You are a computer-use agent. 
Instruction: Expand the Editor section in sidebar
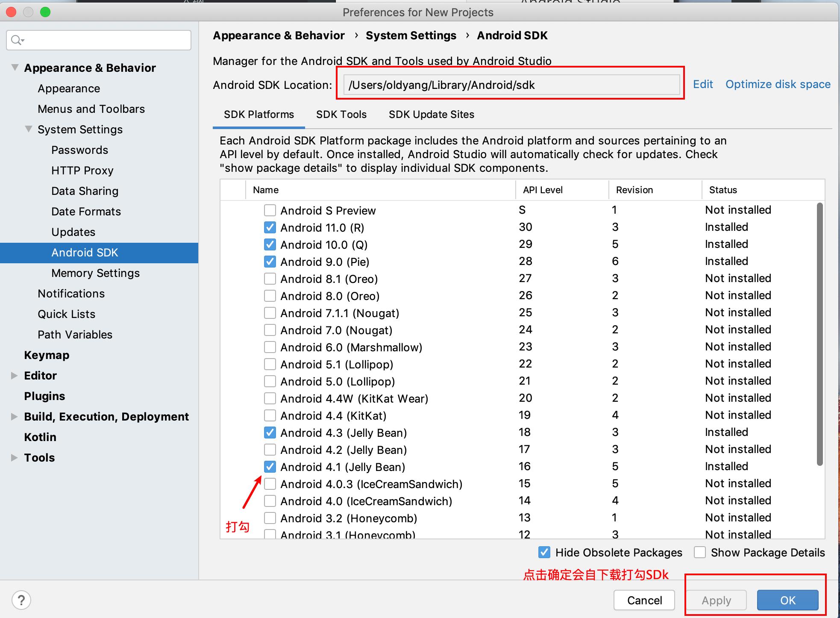pos(12,375)
